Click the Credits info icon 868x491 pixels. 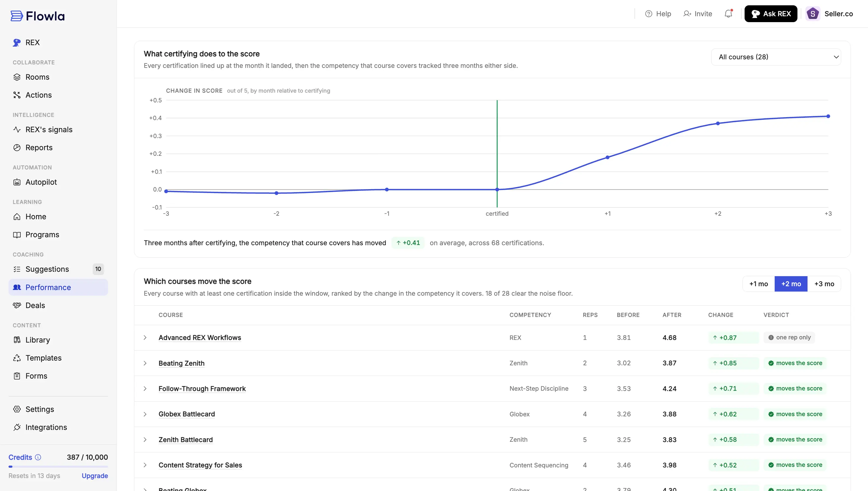pyautogui.click(x=38, y=457)
